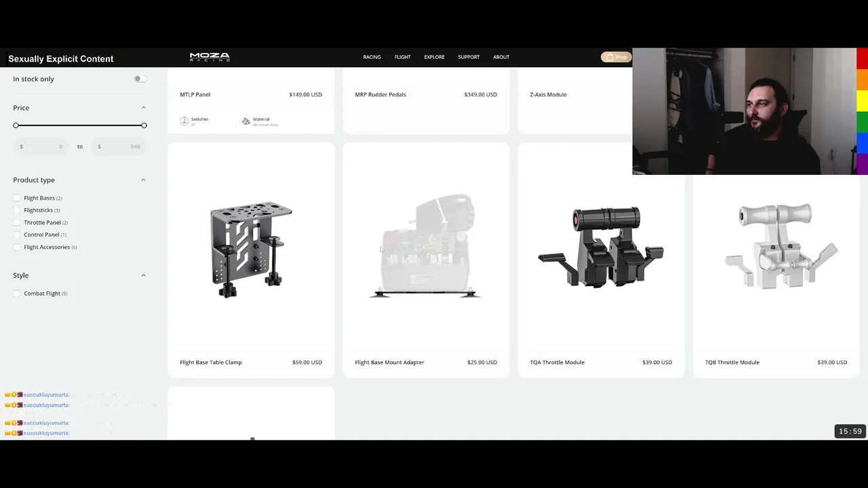Click the maximum price slider handle
This screenshot has width=868, height=488.
[x=144, y=125]
